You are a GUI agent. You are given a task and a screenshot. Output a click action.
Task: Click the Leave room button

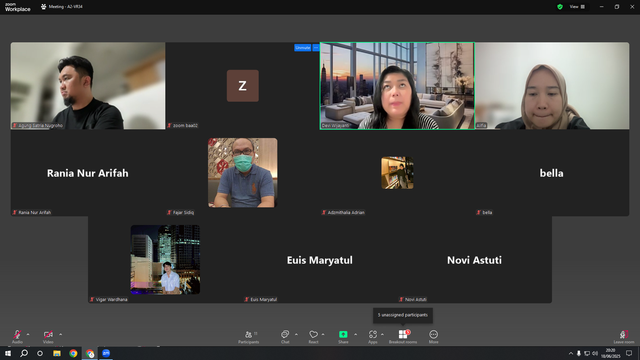624,337
